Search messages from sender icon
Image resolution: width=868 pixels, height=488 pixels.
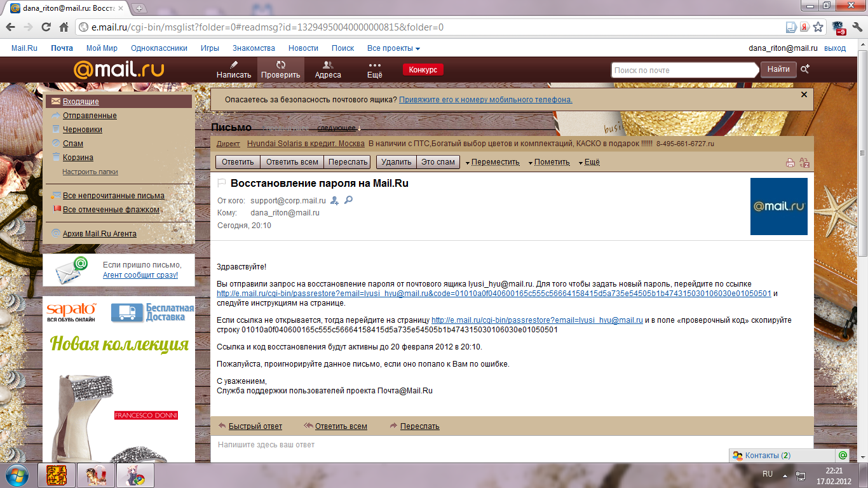(348, 200)
